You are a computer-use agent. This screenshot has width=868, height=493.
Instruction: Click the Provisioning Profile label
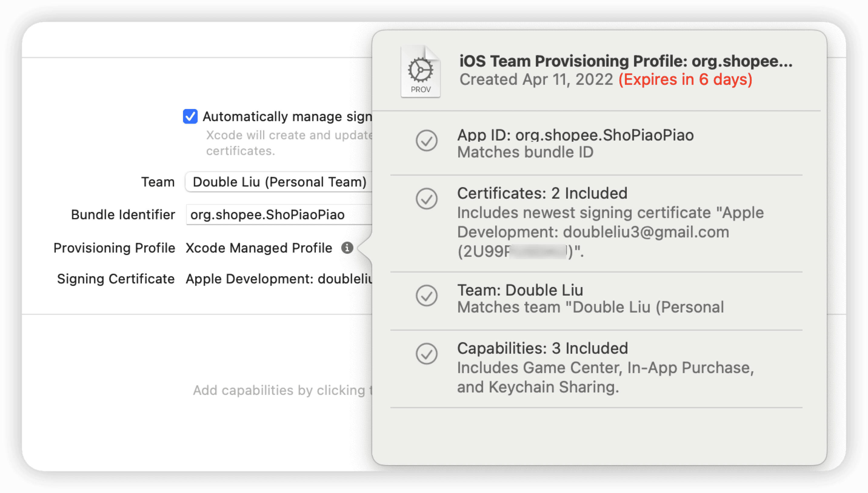(114, 248)
